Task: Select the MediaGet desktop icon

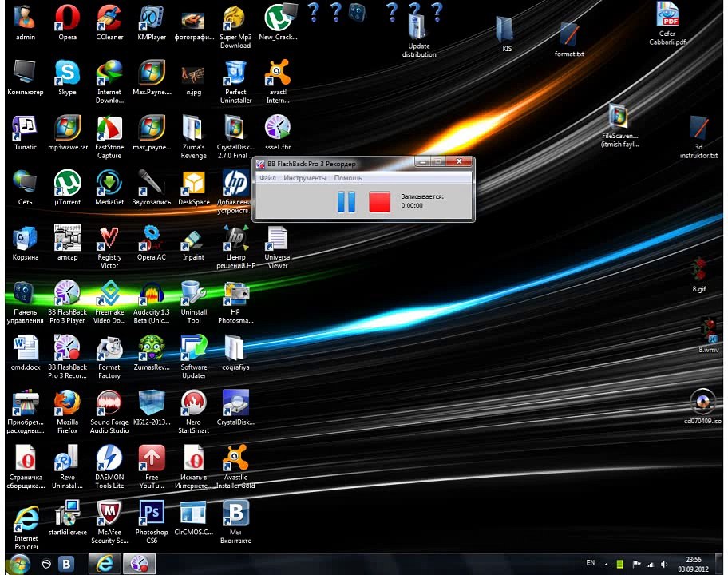Action: coord(109,188)
